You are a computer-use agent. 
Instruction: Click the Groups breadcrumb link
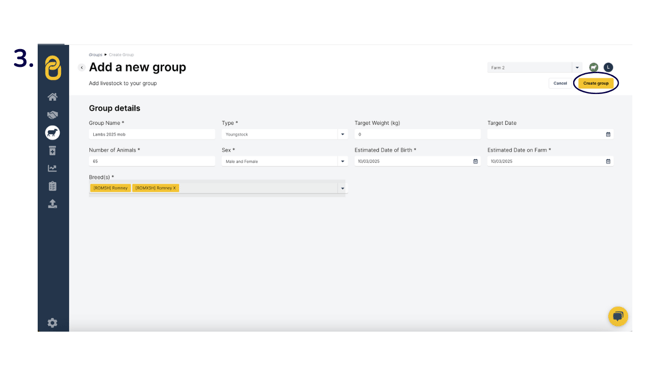point(95,55)
